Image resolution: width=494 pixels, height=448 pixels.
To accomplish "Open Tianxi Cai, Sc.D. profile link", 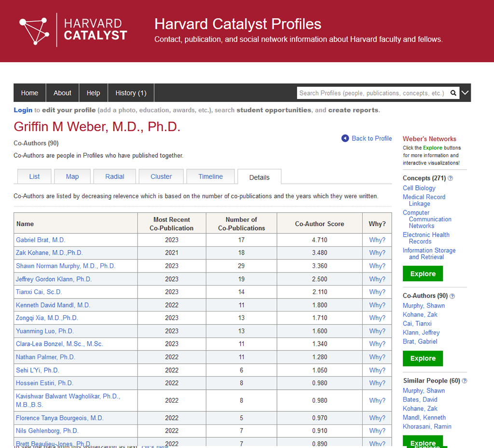I will pyautogui.click(x=39, y=292).
